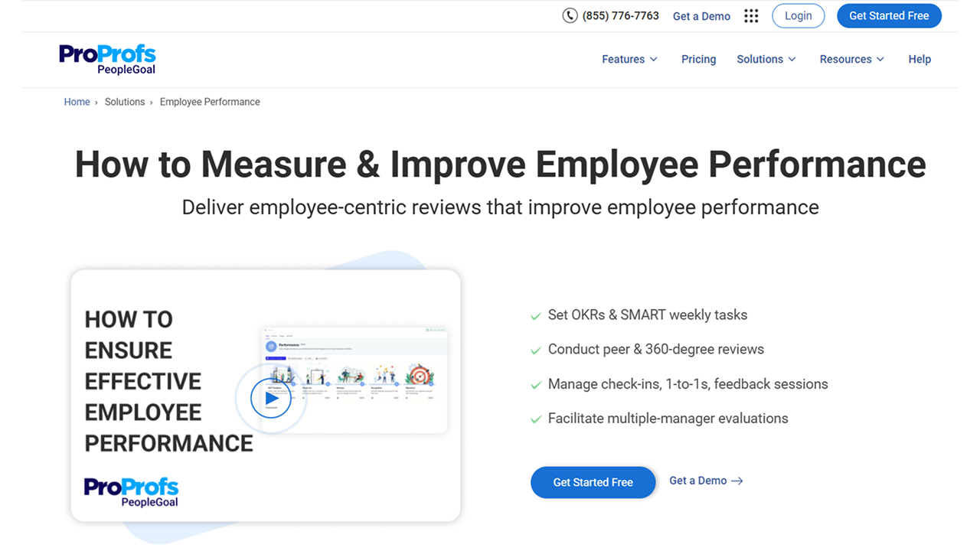Click the arrow icon next to Get a Demo
The image size is (980, 551).
[x=737, y=481]
